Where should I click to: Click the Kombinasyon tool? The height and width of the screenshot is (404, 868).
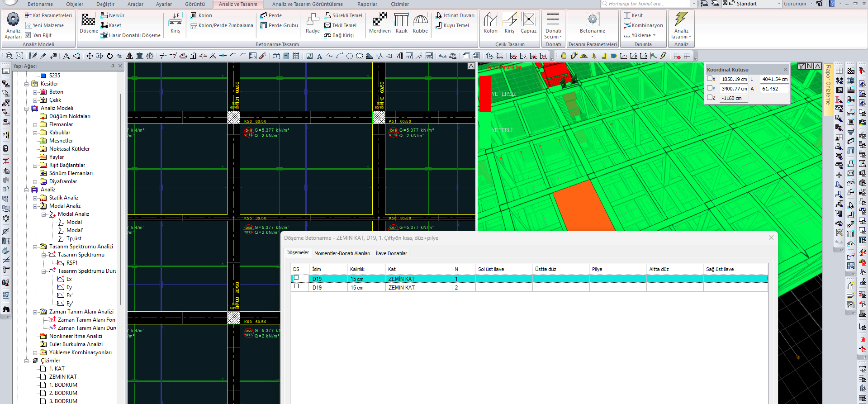[x=643, y=25]
